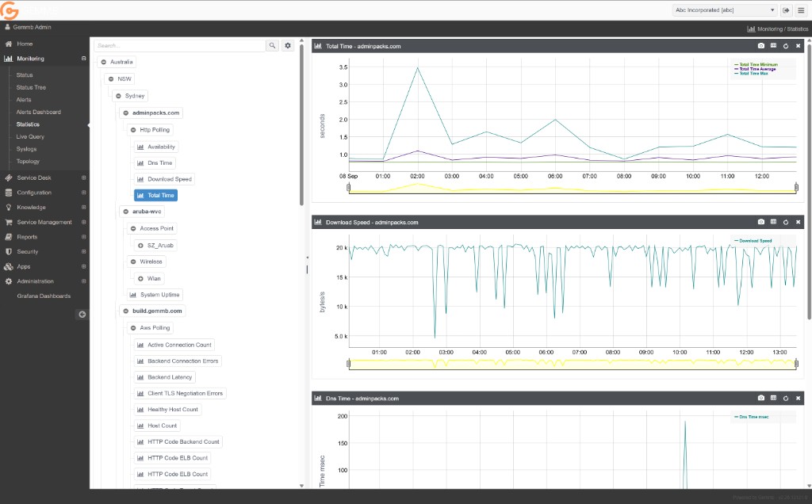Open Active Connection Count statistic
This screenshot has width=812, height=504.
click(x=174, y=345)
